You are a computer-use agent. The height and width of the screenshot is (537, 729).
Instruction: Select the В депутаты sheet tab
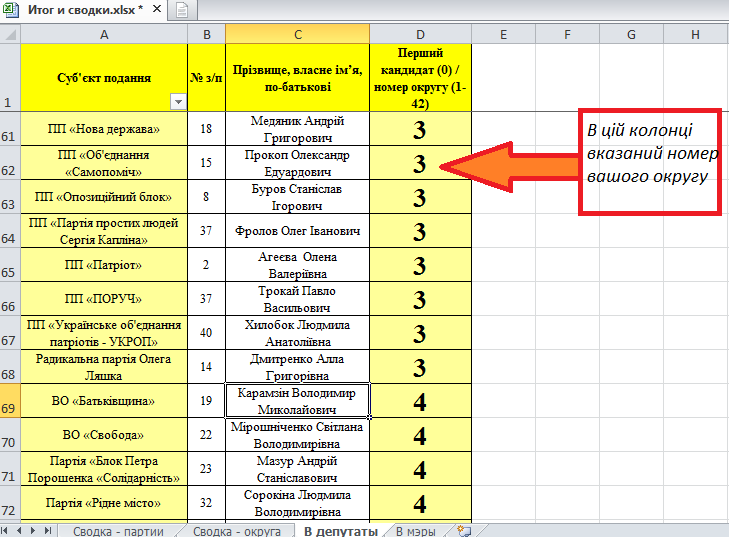tap(341, 531)
